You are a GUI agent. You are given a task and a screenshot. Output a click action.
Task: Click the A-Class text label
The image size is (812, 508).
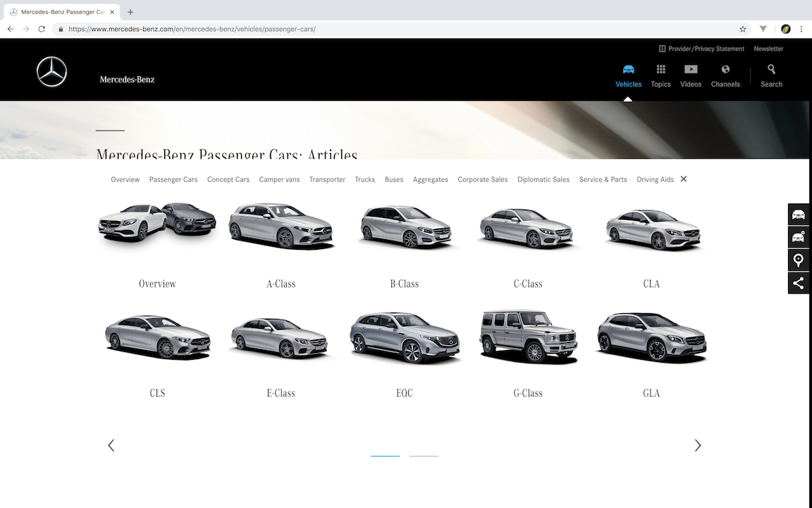tap(281, 284)
